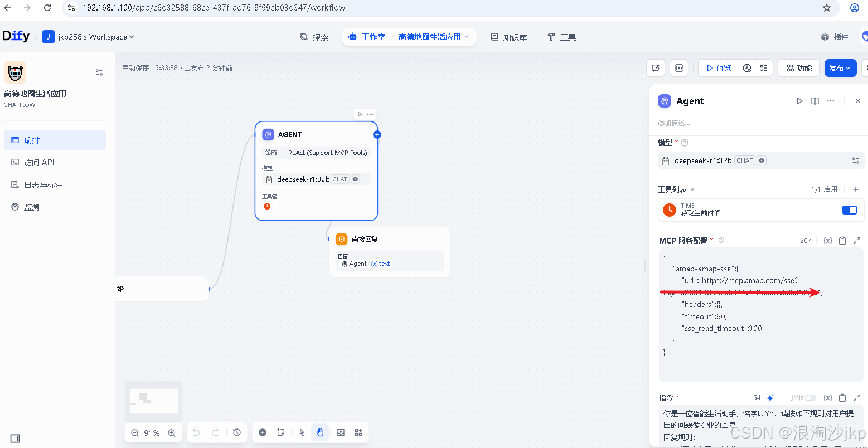Viewport: 868px width, 448px height.
Task: Undo the last canvas change
Action: coord(196,432)
